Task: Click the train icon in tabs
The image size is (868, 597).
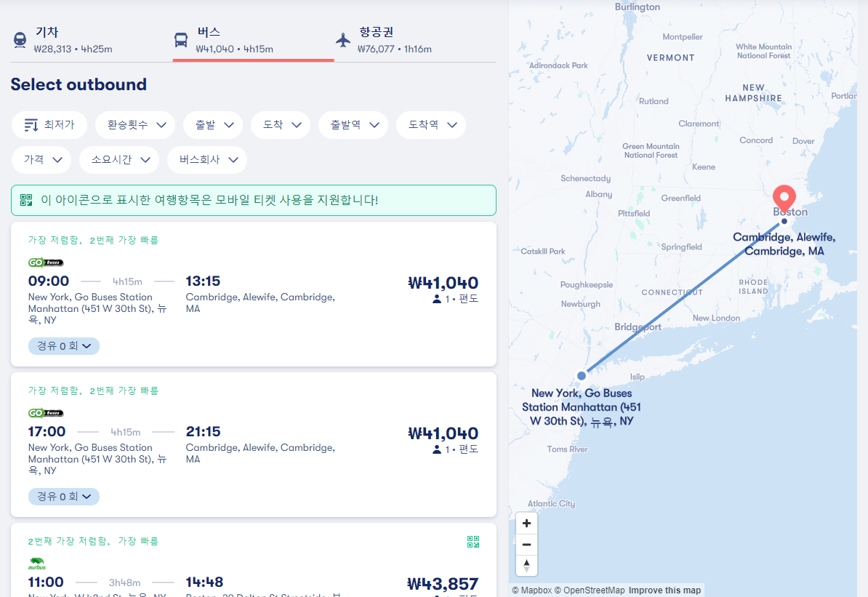Action: coord(20,40)
